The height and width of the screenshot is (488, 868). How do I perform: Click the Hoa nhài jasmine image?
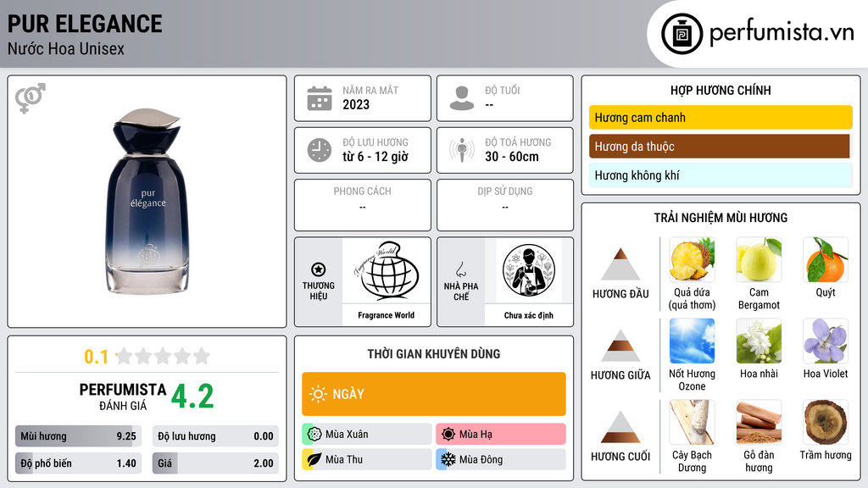coord(759,341)
